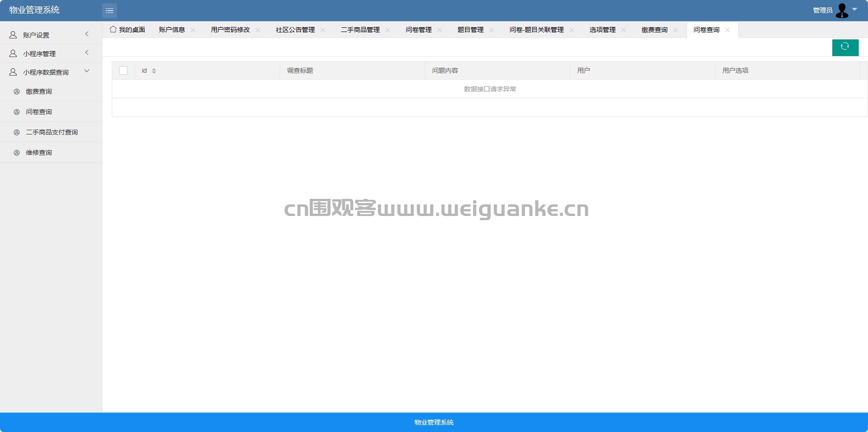Expand the 账户设置 sidebar menu
The height and width of the screenshot is (432, 868).
point(51,35)
